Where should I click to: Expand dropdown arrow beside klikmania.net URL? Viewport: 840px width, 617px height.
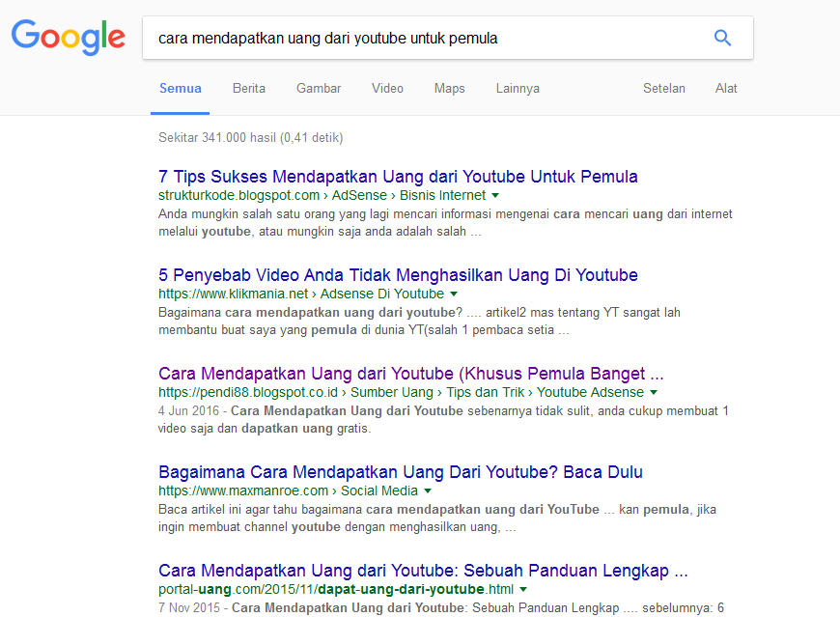454,294
